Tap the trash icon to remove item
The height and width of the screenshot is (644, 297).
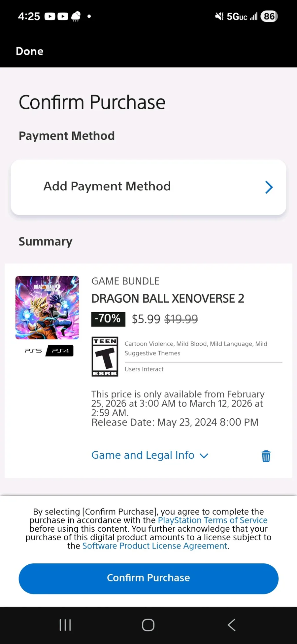pos(266,456)
